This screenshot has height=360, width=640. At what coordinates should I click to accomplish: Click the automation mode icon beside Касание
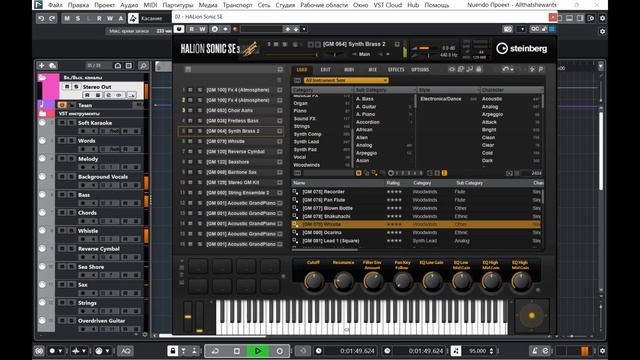133,18
